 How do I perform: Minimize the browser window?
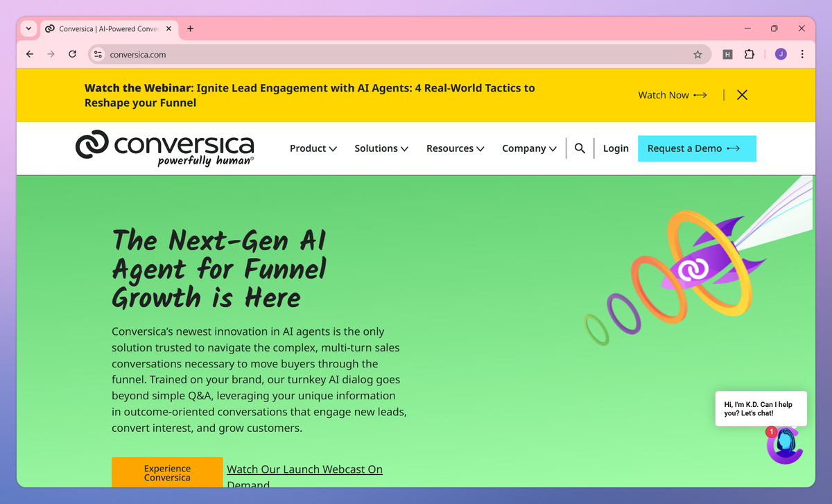coord(748,28)
